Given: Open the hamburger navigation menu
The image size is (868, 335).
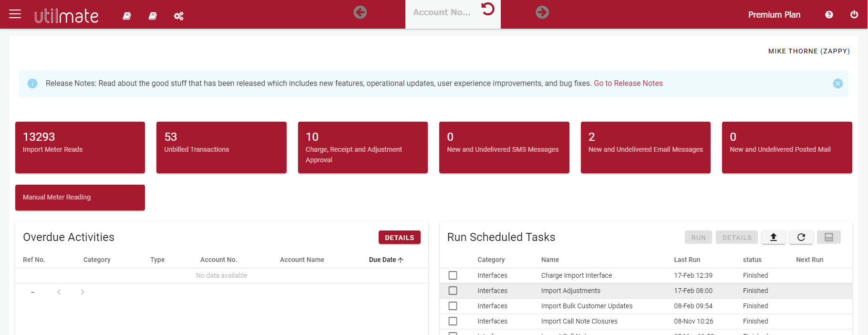Looking at the screenshot, I should (x=15, y=14).
